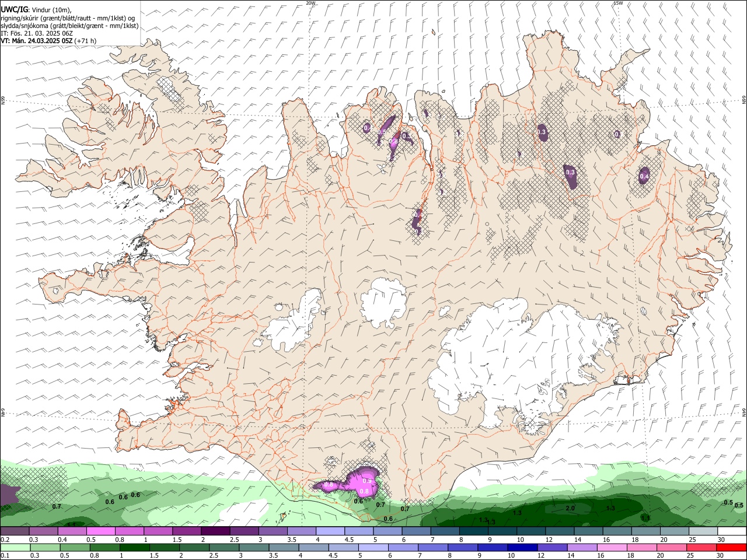Click the '0.5 to 0.8' medium green swatch, bottom legend

[75, 547]
